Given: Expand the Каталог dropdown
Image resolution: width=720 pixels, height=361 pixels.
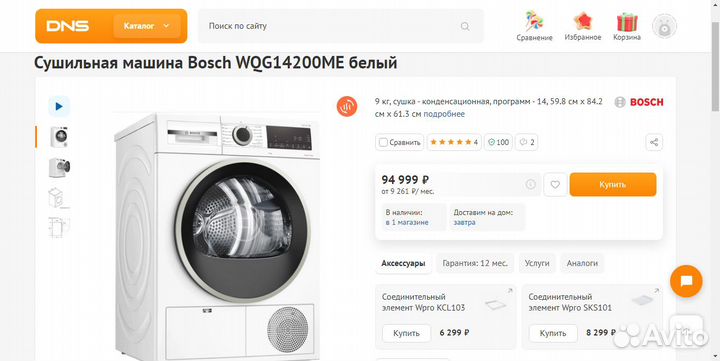Looking at the screenshot, I should click(x=147, y=26).
